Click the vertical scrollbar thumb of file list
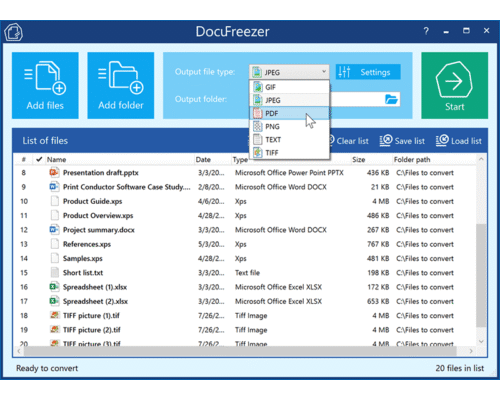500x400 pixels. (x=481, y=275)
